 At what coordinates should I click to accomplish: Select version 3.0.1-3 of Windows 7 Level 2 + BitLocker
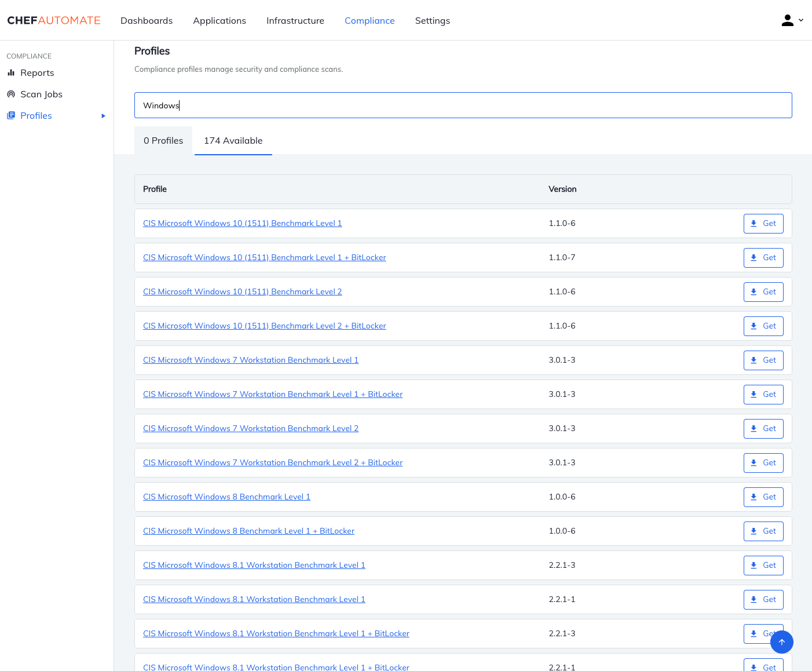pyautogui.click(x=562, y=463)
